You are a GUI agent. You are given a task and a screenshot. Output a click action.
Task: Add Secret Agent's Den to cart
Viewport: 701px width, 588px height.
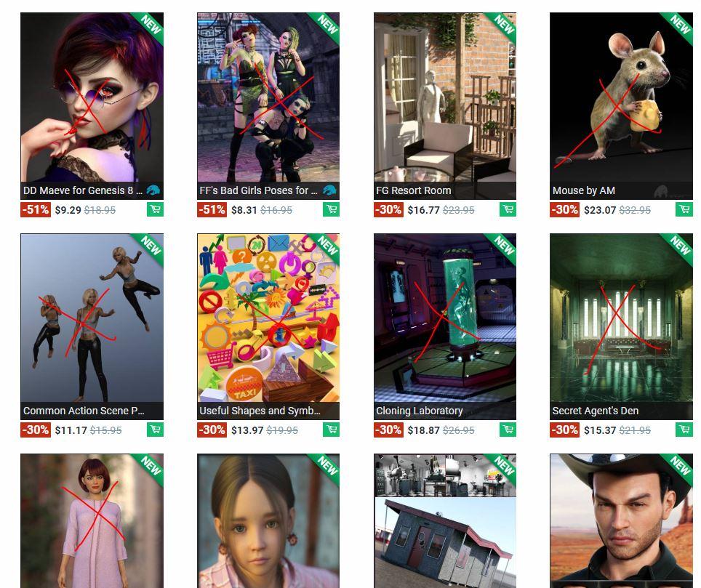click(684, 430)
